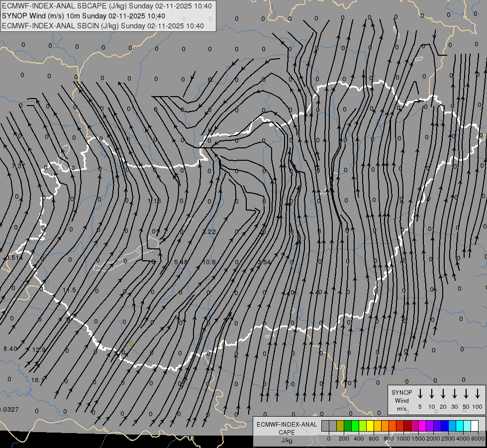Click the 1000 tick label on the color bar
The width and height of the screenshot is (487, 448).
pos(403,439)
